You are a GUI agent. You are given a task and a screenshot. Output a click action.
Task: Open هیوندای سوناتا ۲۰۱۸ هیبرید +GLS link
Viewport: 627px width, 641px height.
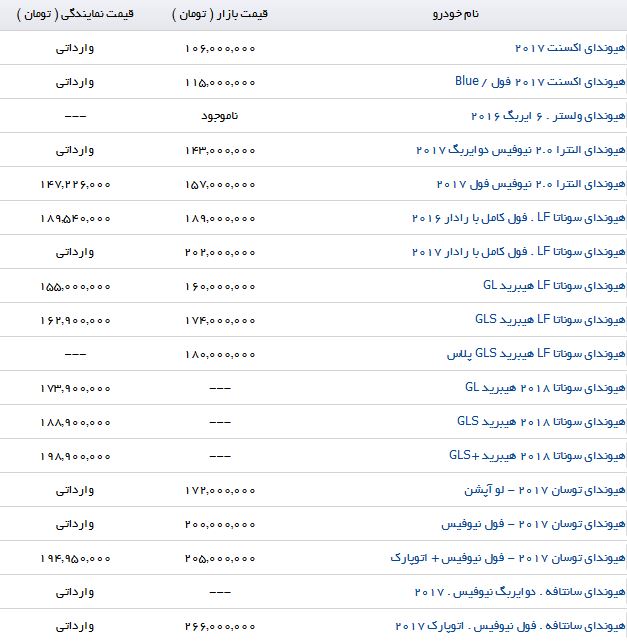pos(537,455)
